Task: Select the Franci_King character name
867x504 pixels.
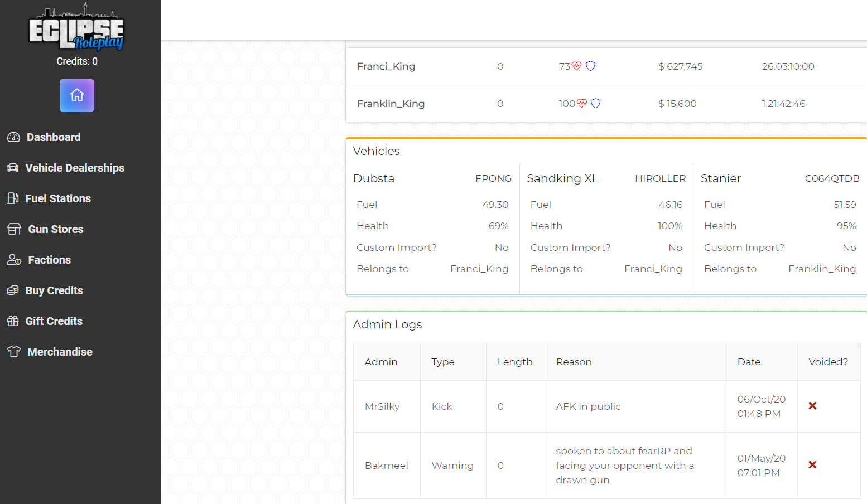Action: point(386,66)
